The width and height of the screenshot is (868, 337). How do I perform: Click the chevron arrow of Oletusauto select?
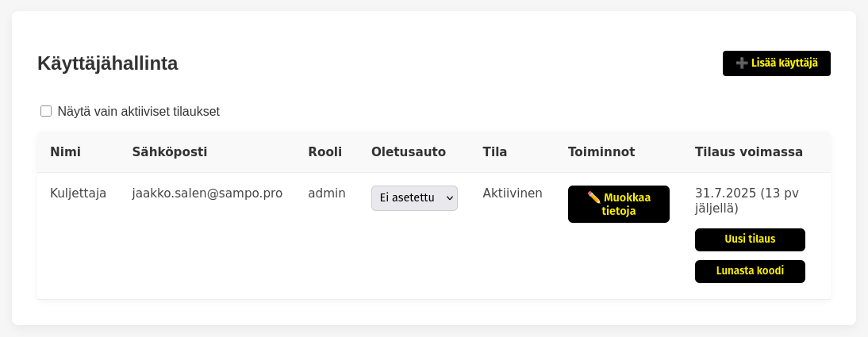pos(449,198)
